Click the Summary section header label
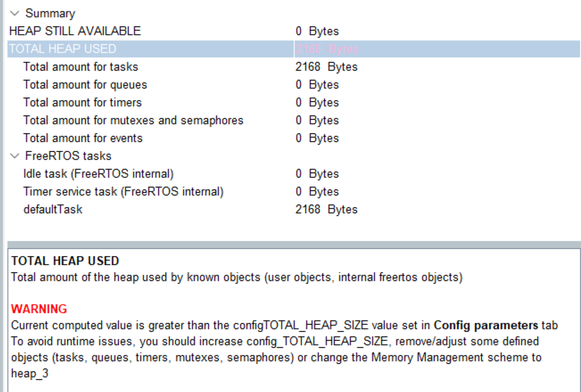The height and width of the screenshot is (392, 581). point(50,13)
